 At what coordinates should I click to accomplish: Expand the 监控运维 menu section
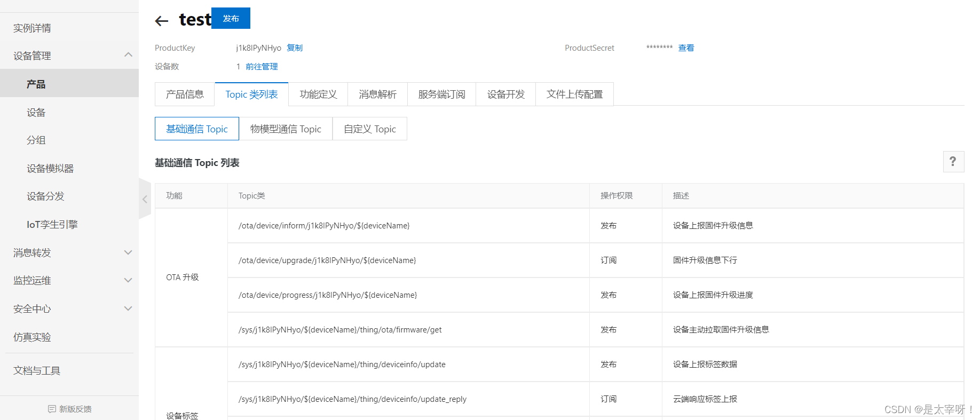pyautogui.click(x=128, y=280)
